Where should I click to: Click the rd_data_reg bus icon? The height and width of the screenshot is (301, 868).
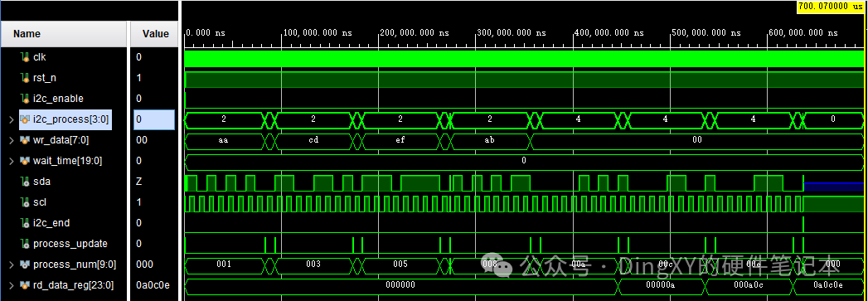pyautogui.click(x=25, y=285)
